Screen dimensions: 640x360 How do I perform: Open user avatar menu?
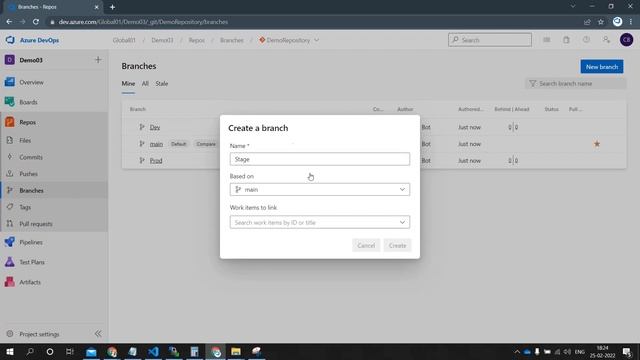[x=627, y=40]
